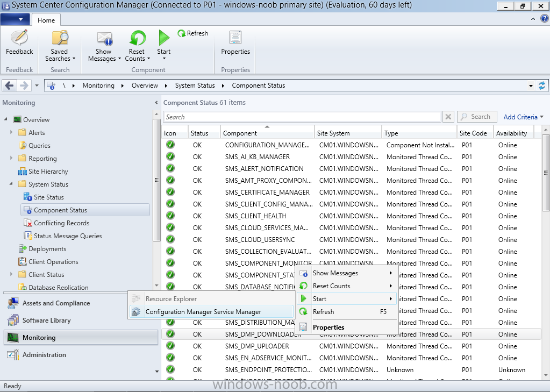The image size is (550, 392).
Task: Click Monitoring in the breadcrumb path
Action: (98, 85)
